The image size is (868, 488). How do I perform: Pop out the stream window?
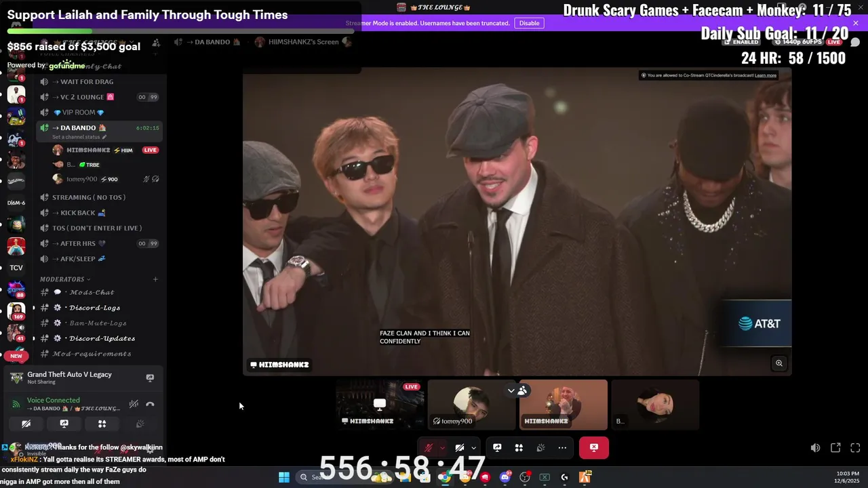(835, 447)
